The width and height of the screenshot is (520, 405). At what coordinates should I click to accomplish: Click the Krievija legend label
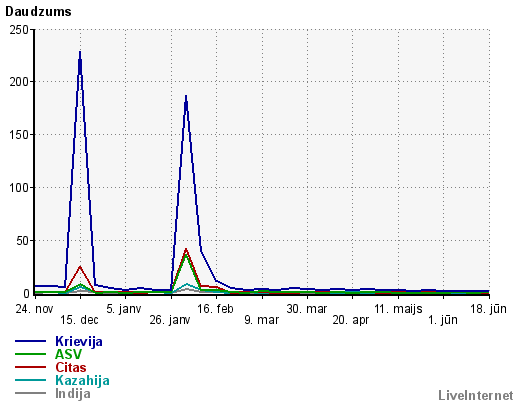pyautogui.click(x=79, y=341)
